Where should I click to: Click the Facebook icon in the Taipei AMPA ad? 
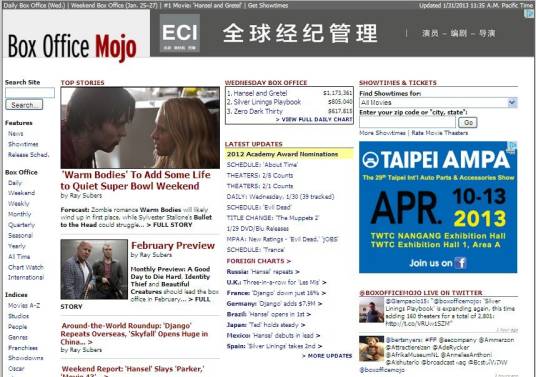pos(461,263)
